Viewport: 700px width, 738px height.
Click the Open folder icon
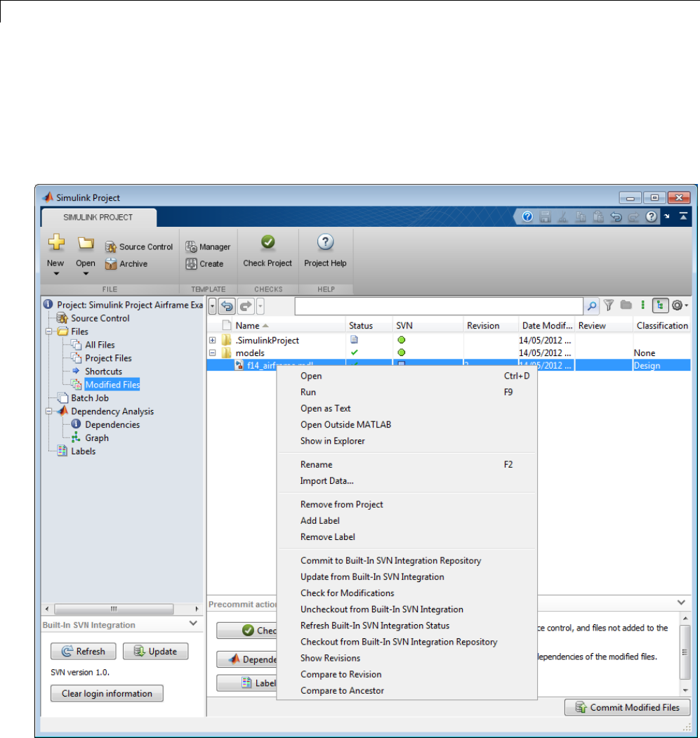click(x=86, y=243)
